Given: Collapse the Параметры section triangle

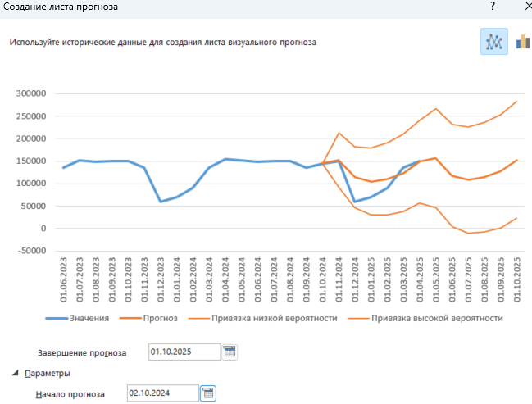Looking at the screenshot, I should (16, 373).
